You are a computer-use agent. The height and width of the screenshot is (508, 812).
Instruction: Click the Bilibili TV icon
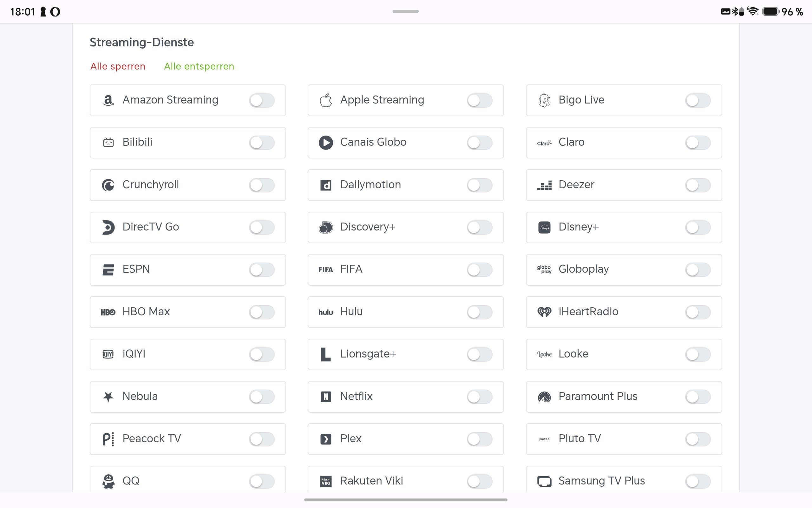click(108, 143)
